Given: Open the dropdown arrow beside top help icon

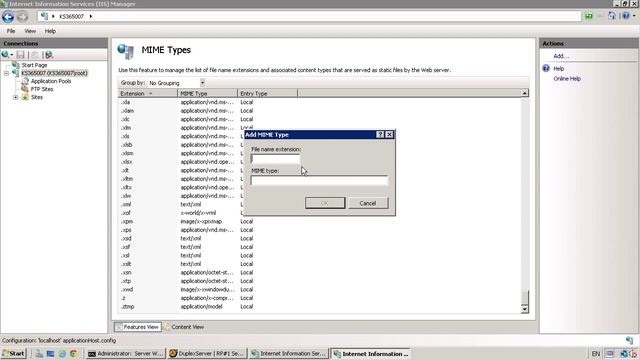Looking at the screenshot, I should (634, 16).
